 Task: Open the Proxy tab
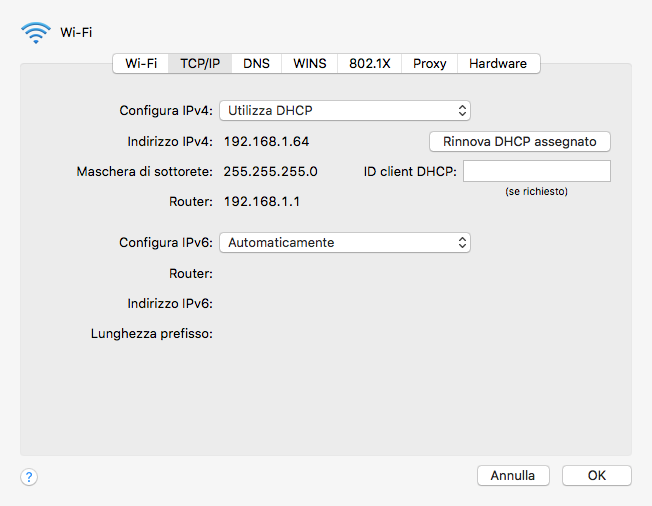click(429, 63)
